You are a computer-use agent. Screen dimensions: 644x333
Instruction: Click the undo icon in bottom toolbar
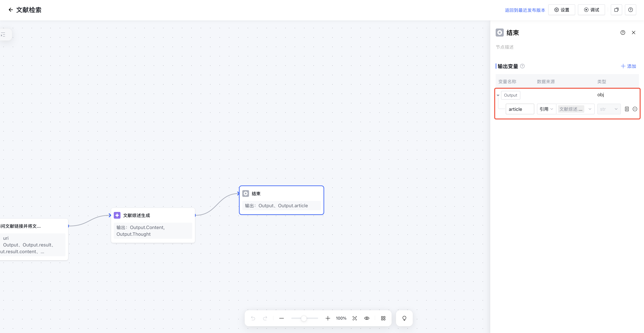253,318
